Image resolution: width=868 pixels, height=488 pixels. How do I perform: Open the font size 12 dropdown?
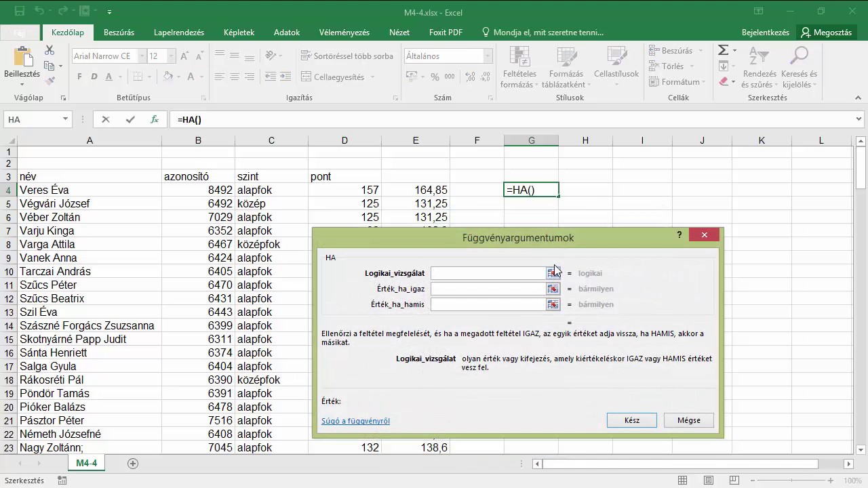coord(171,56)
